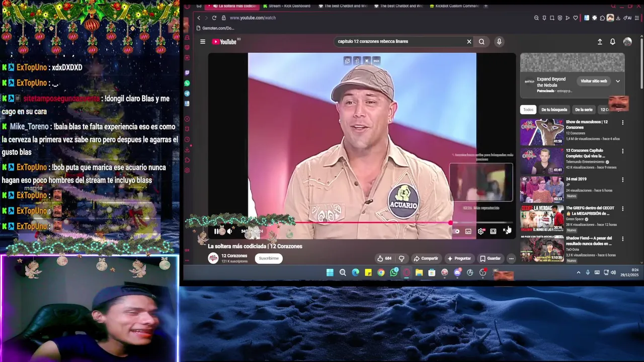Open the Compartir share button

[426, 258]
